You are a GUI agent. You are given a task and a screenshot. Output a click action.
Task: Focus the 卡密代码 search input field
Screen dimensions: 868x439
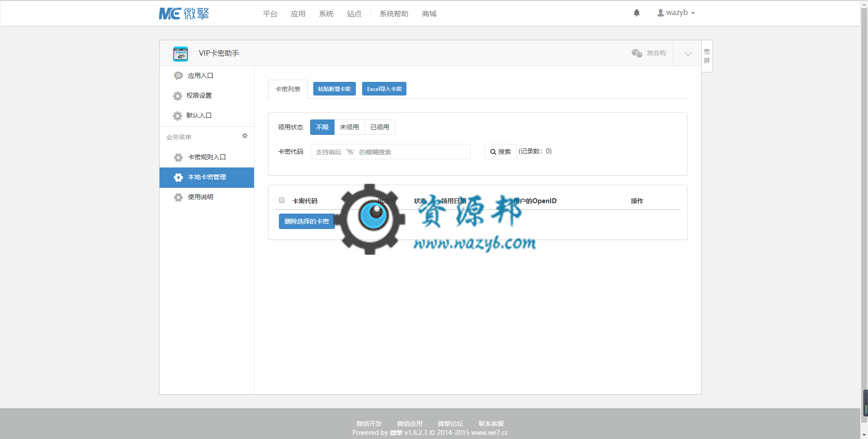[x=390, y=152]
